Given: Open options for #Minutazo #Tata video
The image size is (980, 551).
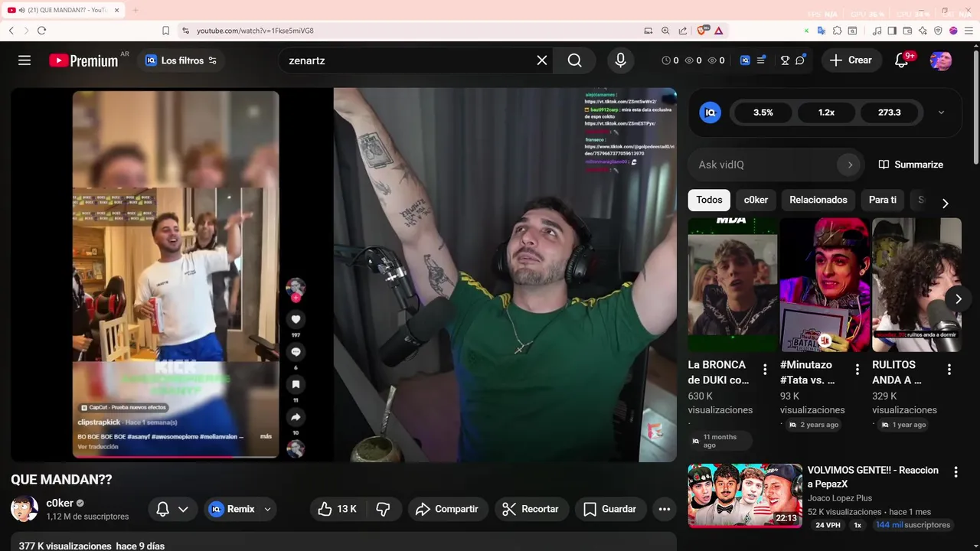Looking at the screenshot, I should pyautogui.click(x=857, y=370).
